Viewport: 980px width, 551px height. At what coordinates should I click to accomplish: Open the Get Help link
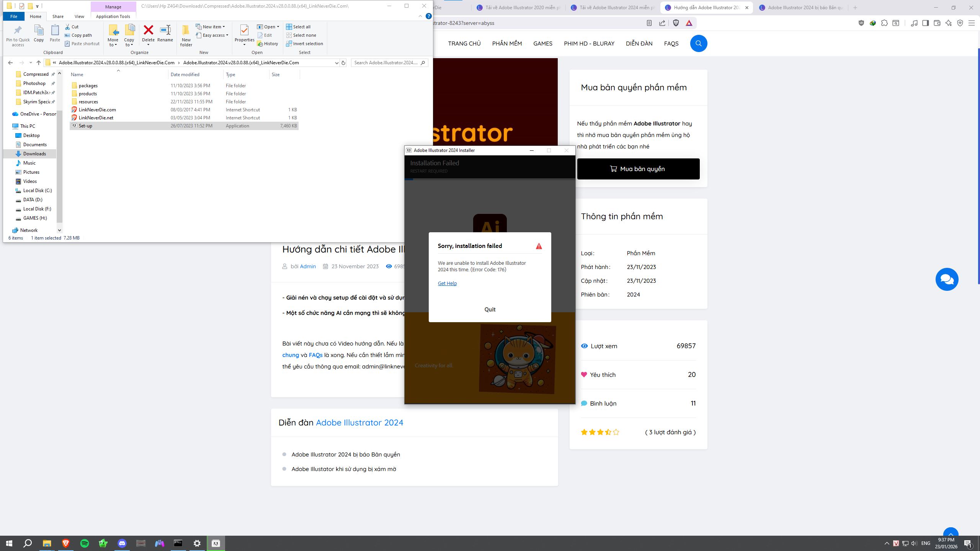coord(447,283)
